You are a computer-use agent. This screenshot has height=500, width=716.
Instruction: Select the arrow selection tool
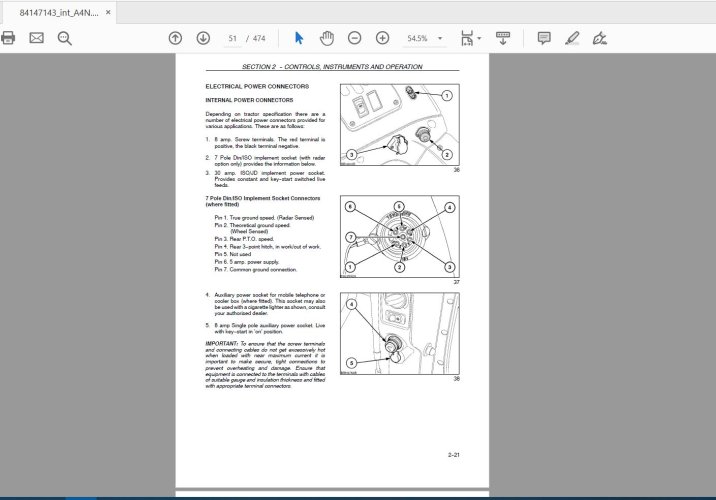pyautogui.click(x=299, y=38)
